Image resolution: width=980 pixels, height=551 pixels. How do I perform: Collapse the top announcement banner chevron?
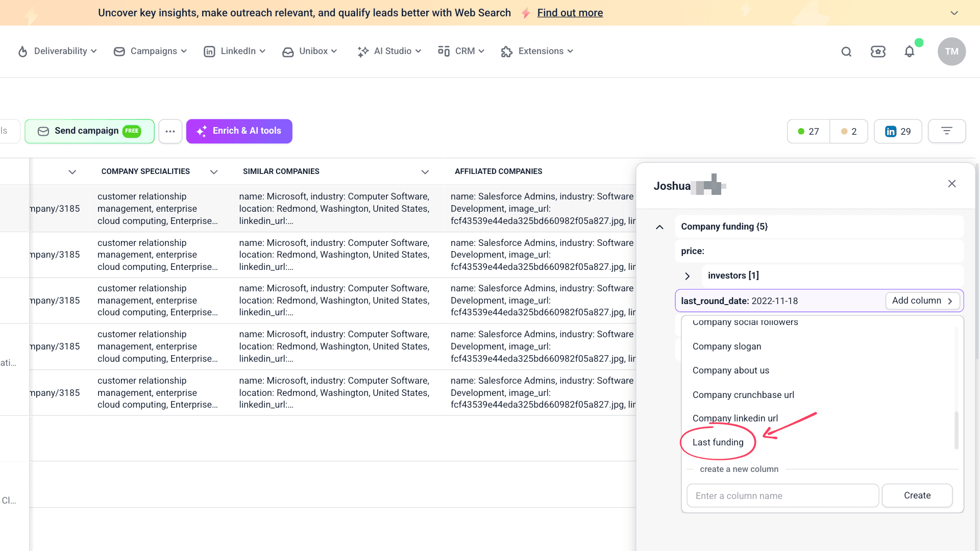(954, 13)
